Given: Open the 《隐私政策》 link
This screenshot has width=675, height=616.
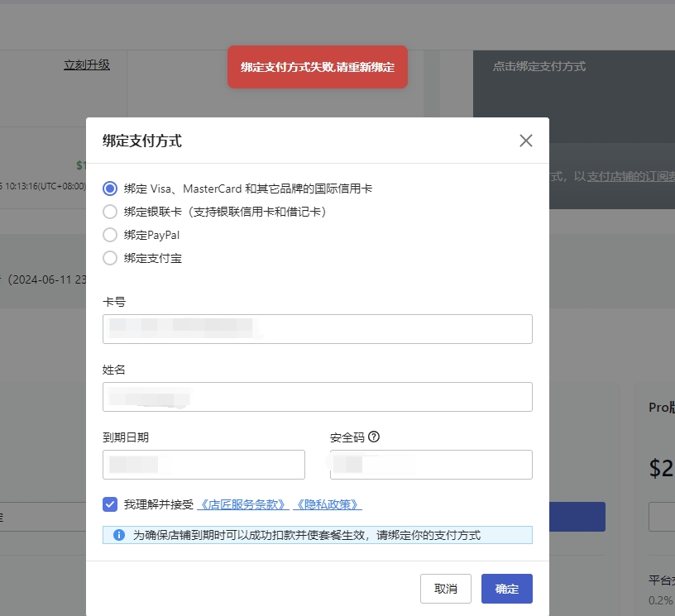Looking at the screenshot, I should [x=328, y=504].
